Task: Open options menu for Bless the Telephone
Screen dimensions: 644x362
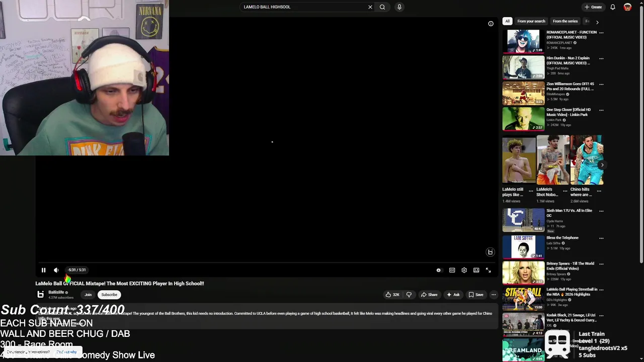Action: pyautogui.click(x=601, y=238)
